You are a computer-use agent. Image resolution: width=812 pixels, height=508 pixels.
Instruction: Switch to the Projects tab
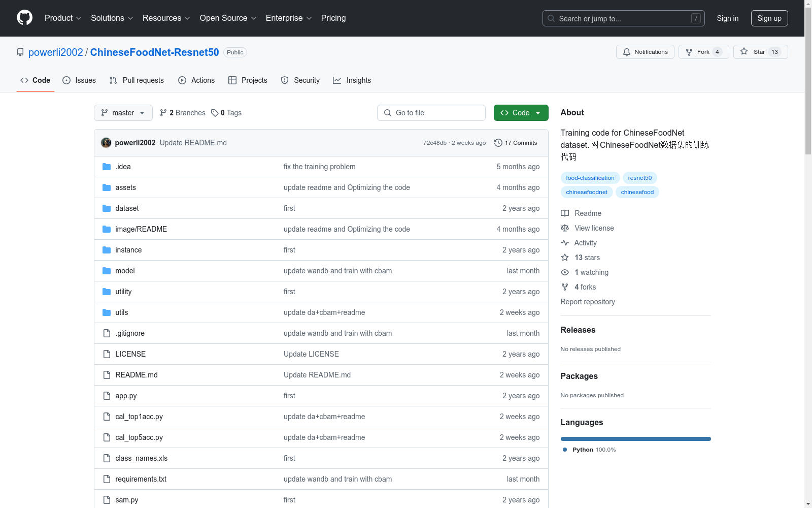[248, 80]
